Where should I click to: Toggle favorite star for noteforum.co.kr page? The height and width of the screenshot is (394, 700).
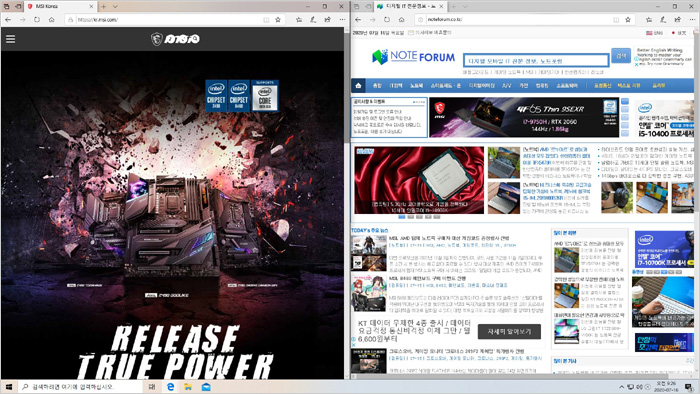pos(628,20)
